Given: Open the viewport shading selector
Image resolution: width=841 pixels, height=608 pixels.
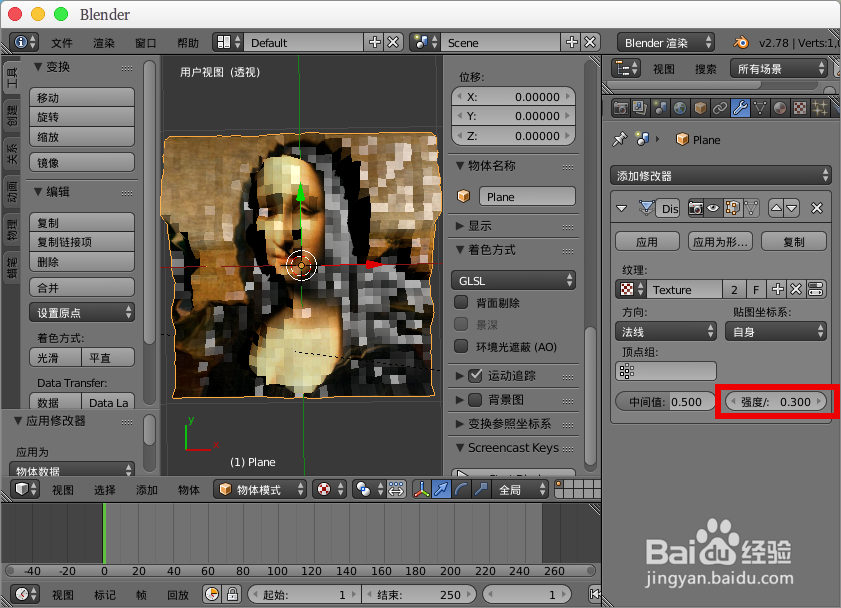Looking at the screenshot, I should (x=330, y=489).
